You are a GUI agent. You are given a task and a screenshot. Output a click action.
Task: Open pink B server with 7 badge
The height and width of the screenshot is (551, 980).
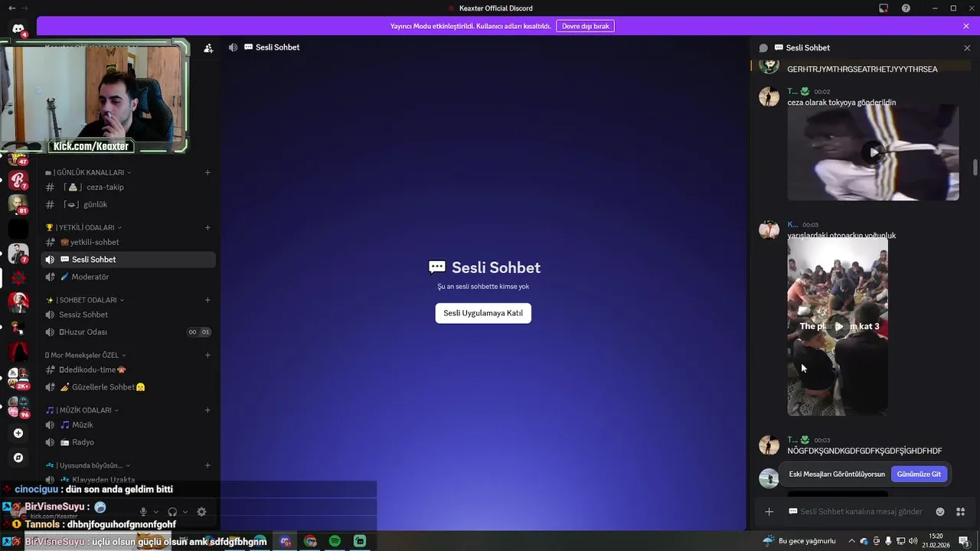click(18, 180)
